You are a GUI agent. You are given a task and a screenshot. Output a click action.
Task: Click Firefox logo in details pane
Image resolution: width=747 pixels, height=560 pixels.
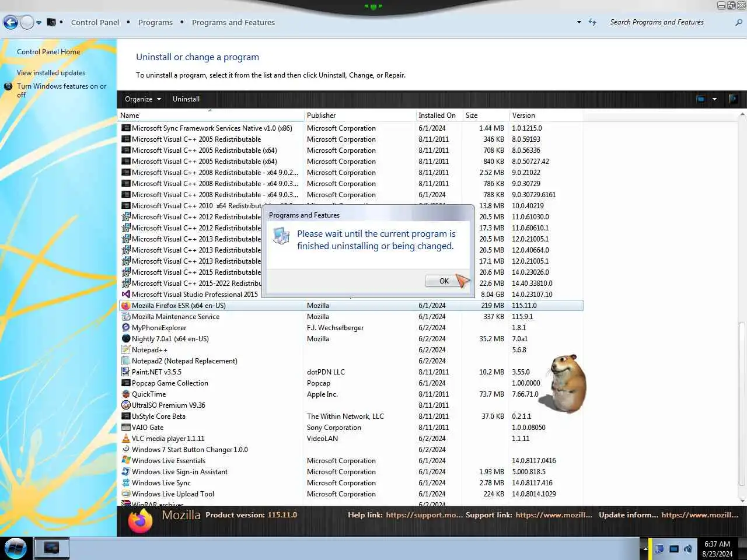141,521
